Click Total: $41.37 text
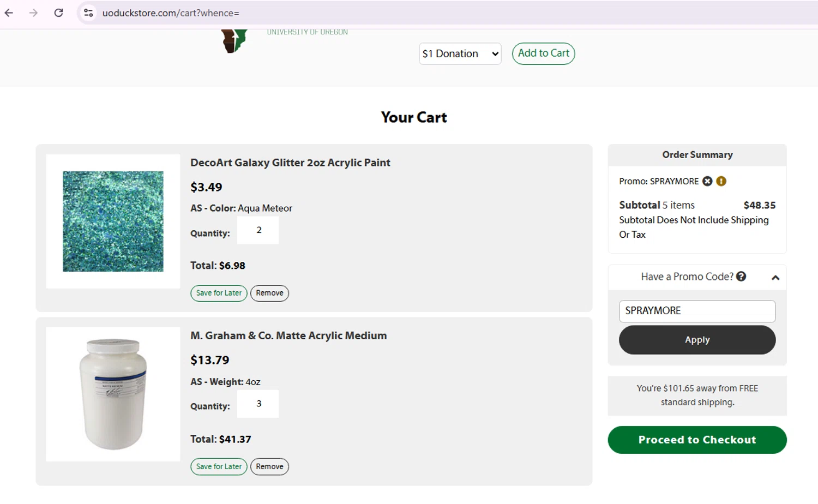Screen dimensions: 818x504 [221, 439]
